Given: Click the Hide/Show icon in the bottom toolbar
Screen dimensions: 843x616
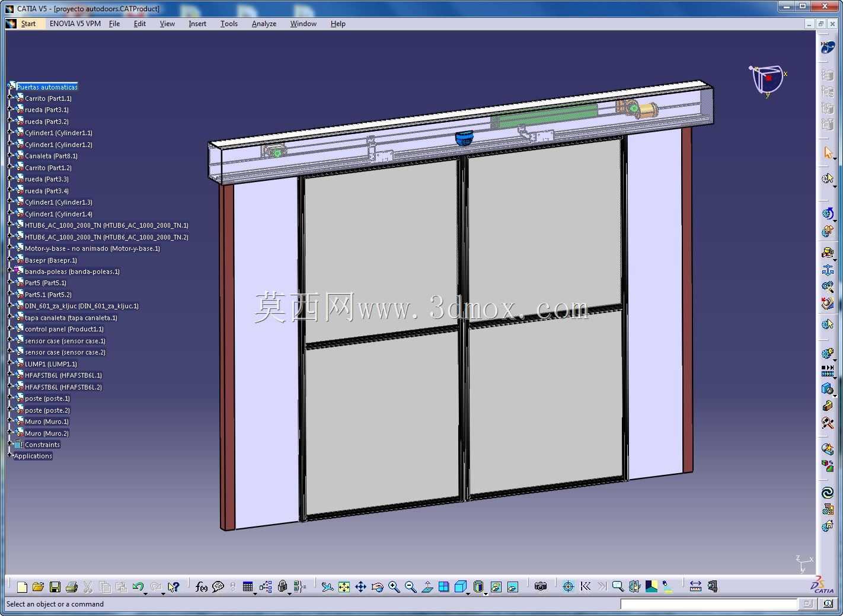Looking at the screenshot, I should click(496, 587).
